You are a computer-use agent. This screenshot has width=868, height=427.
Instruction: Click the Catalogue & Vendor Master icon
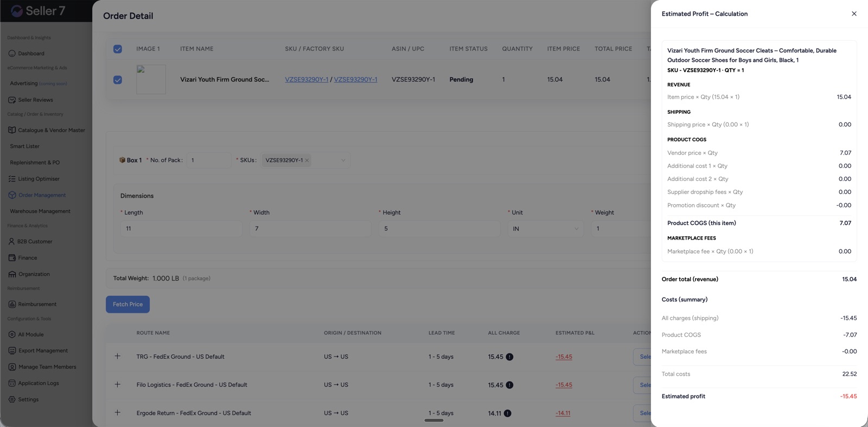(12, 130)
